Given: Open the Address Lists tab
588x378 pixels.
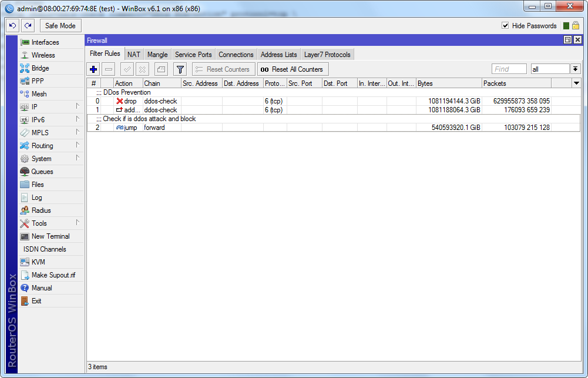Looking at the screenshot, I should (x=279, y=55).
